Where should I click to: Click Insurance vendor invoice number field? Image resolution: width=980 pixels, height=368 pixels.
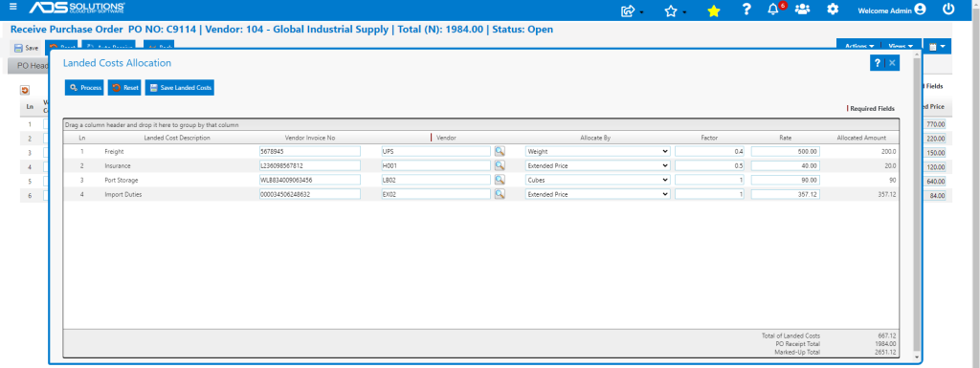click(310, 165)
